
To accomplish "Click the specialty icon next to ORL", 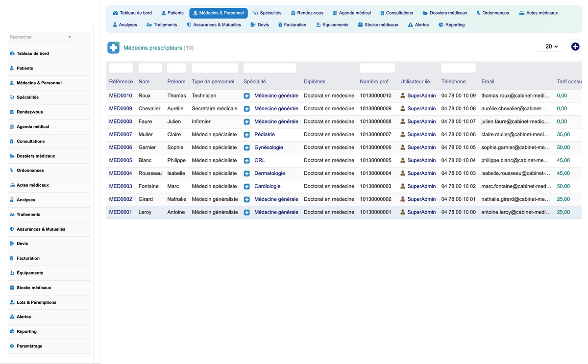I will tap(247, 161).
